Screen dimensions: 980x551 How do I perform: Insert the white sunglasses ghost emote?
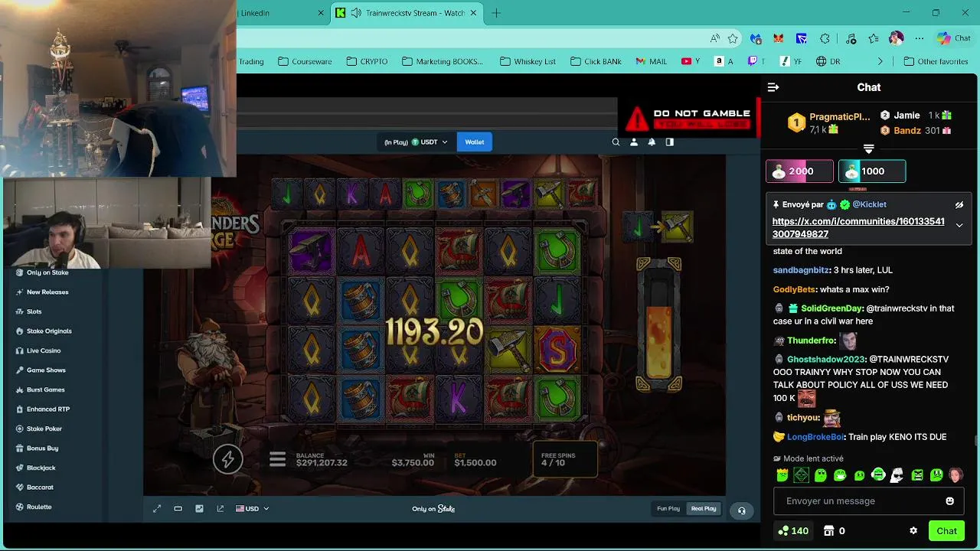pos(897,475)
